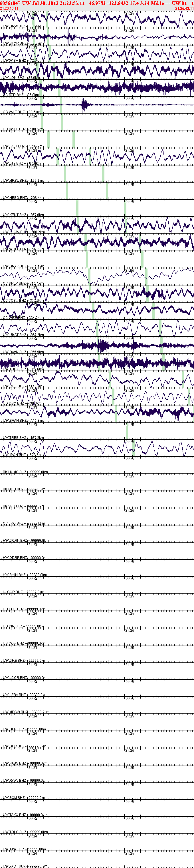Select the 'UW DAVN BHZ 355.9km' trace label
Screen dimensions: 194x868
[23, 352]
